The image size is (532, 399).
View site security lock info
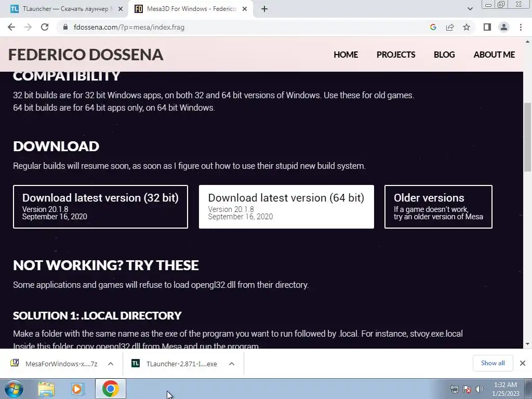click(65, 27)
